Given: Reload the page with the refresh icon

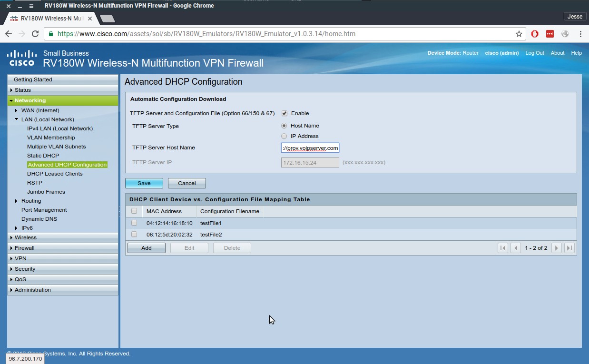Looking at the screenshot, I should pyautogui.click(x=35, y=34).
